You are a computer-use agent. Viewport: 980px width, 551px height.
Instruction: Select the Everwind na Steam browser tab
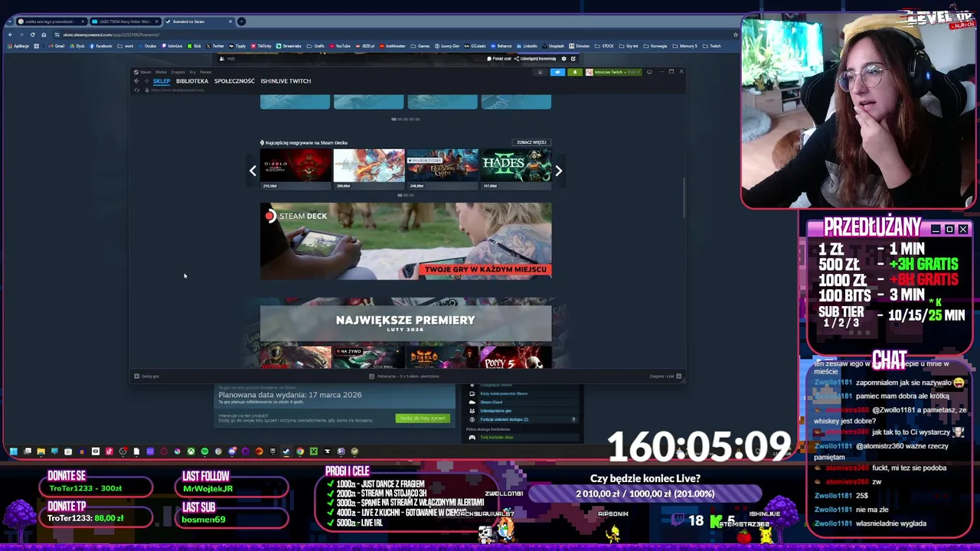coord(199,21)
